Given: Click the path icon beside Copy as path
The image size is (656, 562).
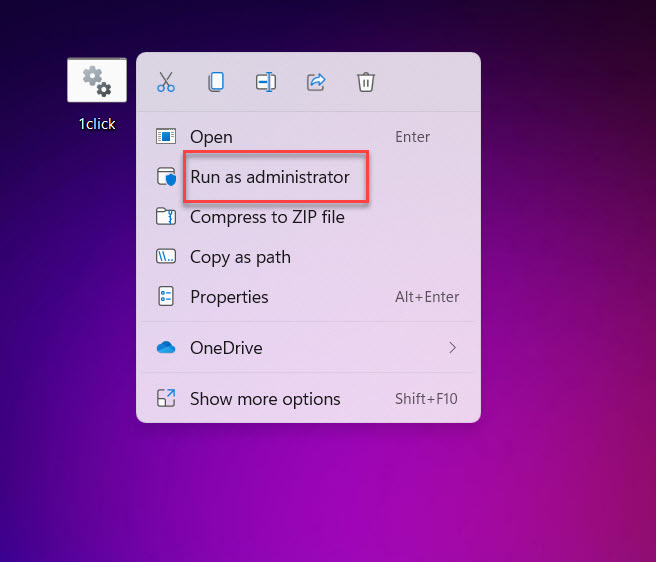Looking at the screenshot, I should 166,257.
